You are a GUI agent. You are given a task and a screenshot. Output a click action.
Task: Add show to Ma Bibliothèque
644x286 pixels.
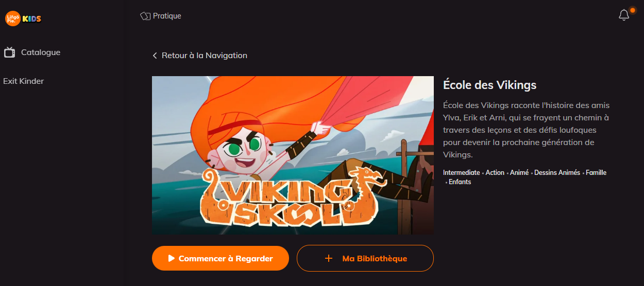pos(365,258)
